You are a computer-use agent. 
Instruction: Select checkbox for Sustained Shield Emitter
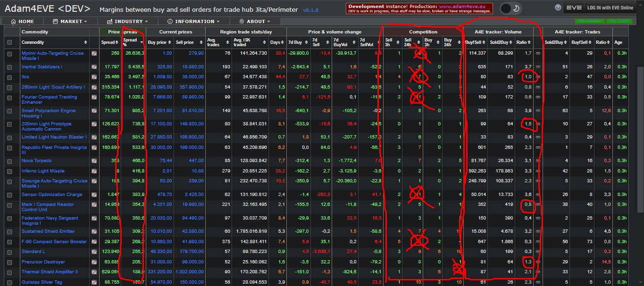pos(9,231)
